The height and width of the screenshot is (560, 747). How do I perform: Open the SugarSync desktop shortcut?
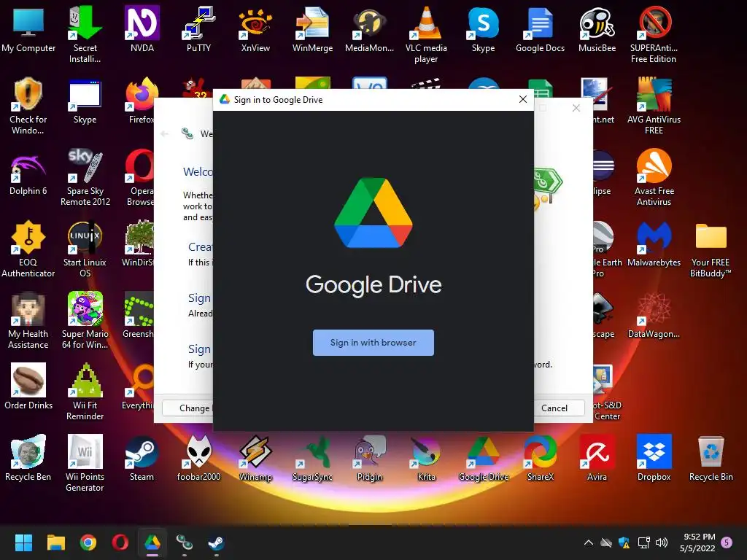[312, 458]
